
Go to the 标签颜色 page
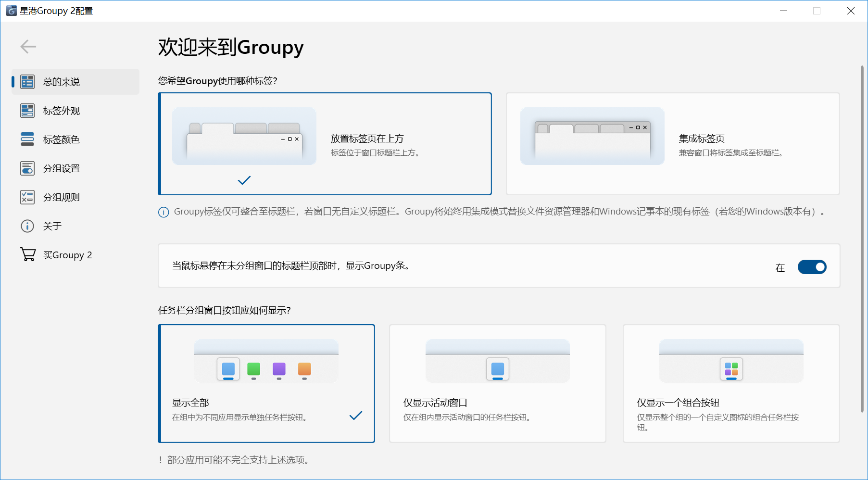tap(75, 139)
